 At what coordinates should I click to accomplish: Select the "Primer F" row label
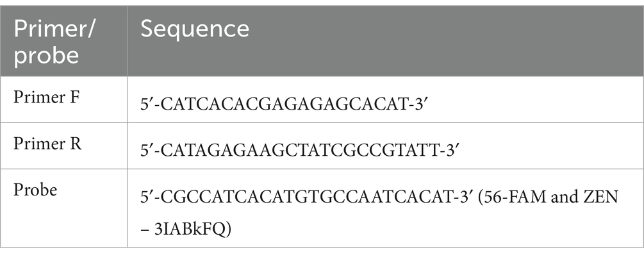[x=46, y=97]
